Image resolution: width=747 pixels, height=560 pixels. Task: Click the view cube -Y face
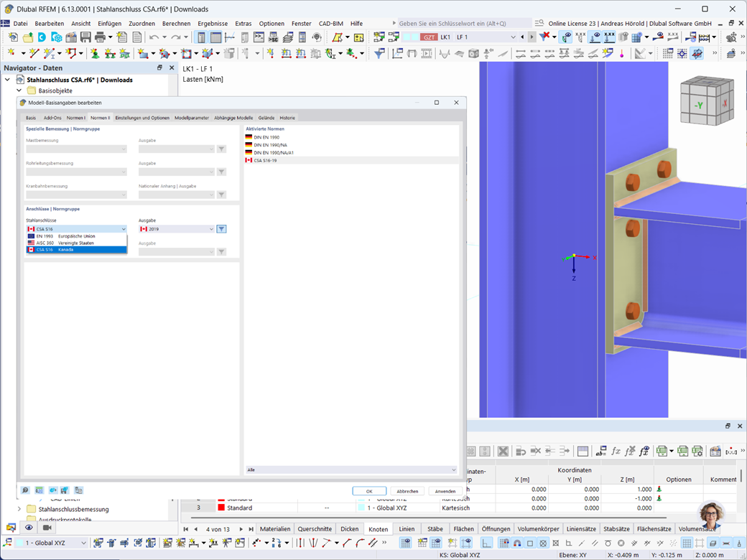(698, 106)
